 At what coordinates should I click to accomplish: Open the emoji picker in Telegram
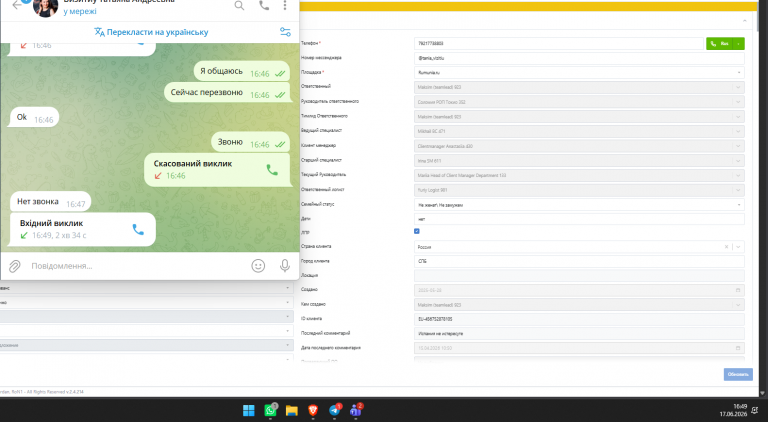tap(258, 265)
